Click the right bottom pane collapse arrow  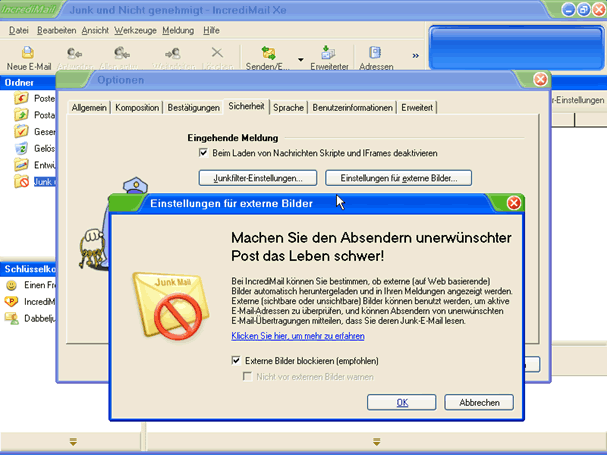376,441
